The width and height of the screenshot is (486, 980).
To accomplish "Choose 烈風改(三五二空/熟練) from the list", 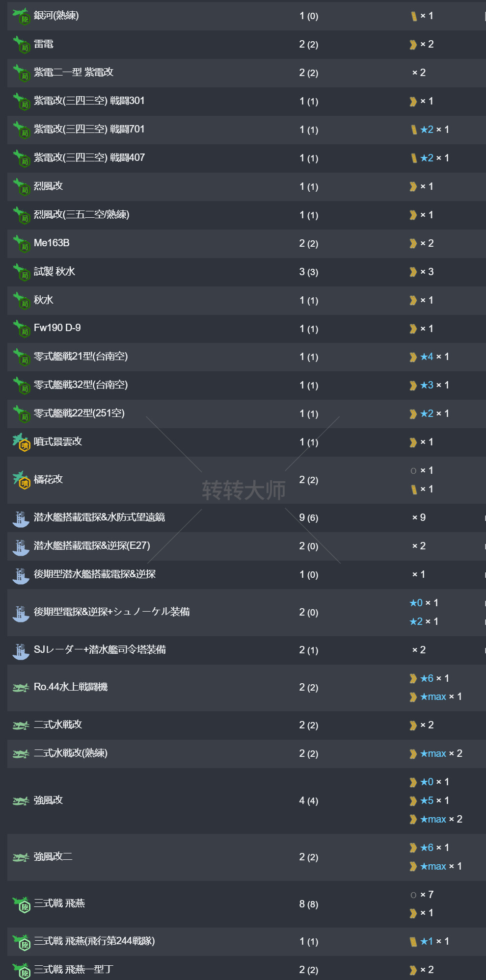I will 81,214.
